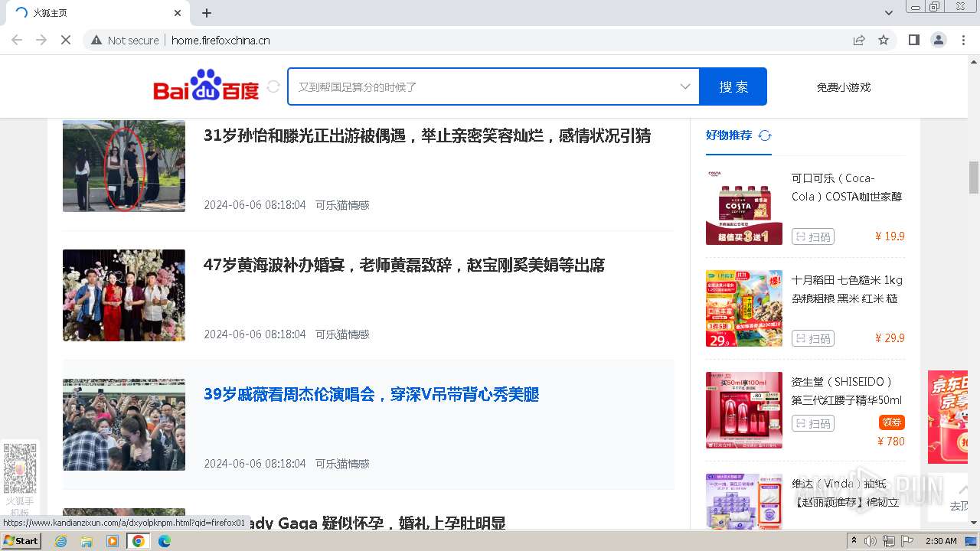This screenshot has width=980, height=551.
Task: Share this page icon
Action: pyautogui.click(x=859, y=40)
